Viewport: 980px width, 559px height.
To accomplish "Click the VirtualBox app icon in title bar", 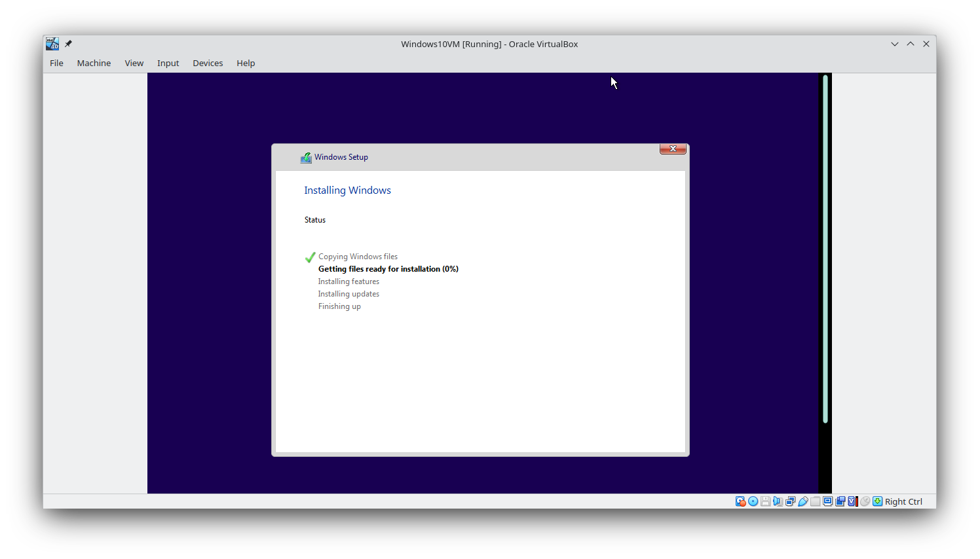I will pyautogui.click(x=52, y=44).
